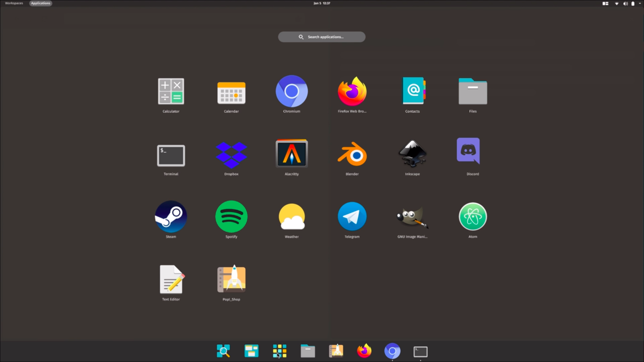644x362 pixels.
Task: Expand the system menu arrow
Action: (640, 3)
